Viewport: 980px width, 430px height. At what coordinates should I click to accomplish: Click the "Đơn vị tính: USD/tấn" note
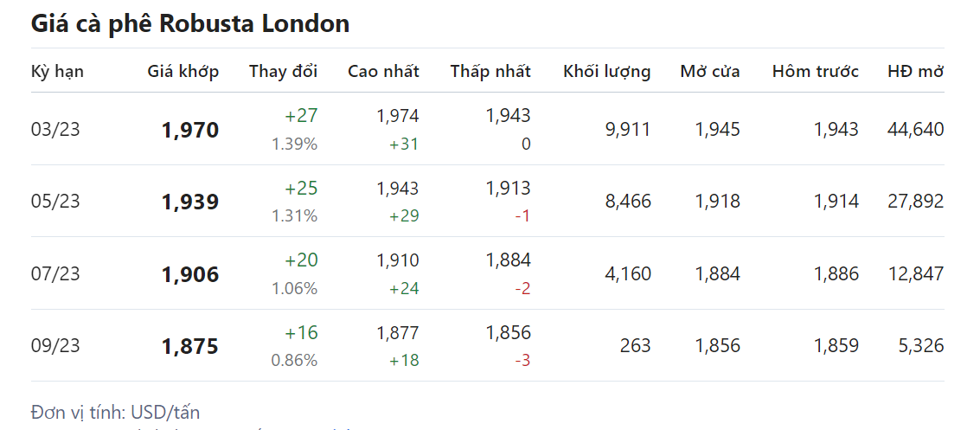pyautogui.click(x=115, y=413)
